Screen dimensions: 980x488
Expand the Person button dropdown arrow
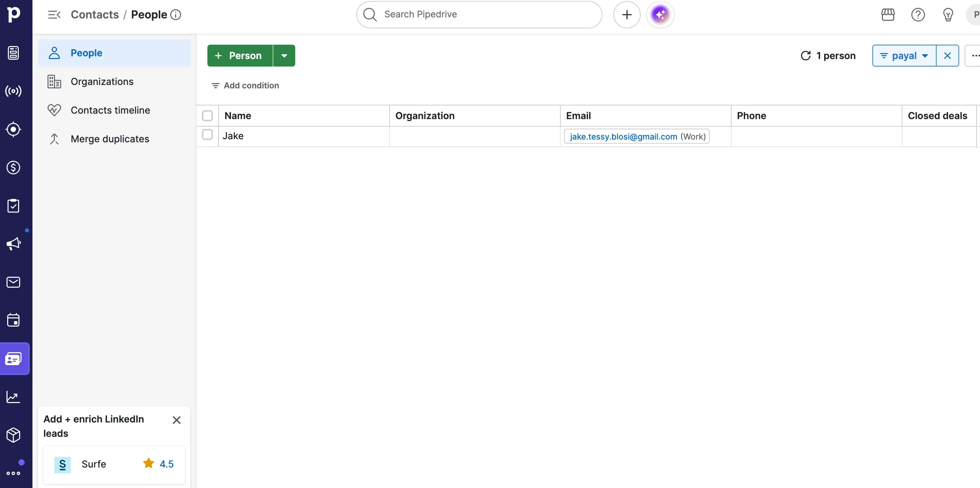284,55
